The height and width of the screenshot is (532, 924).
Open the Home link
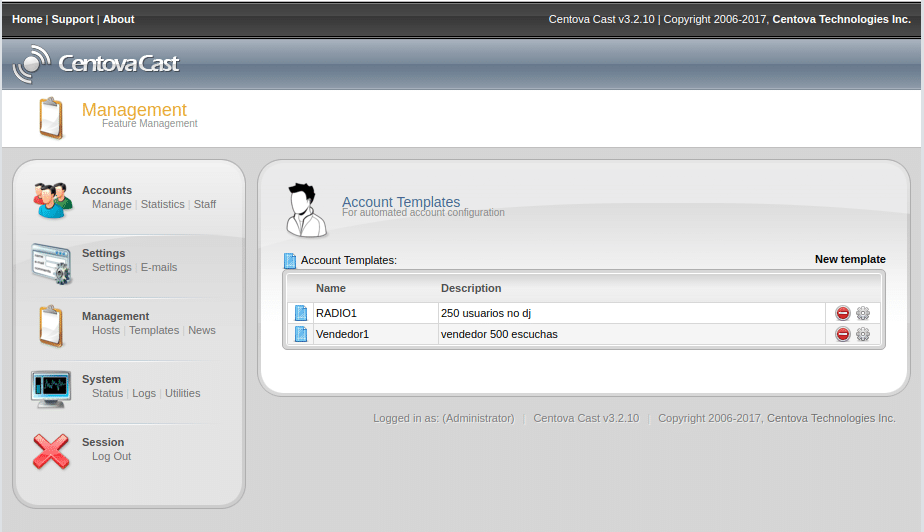tap(27, 19)
